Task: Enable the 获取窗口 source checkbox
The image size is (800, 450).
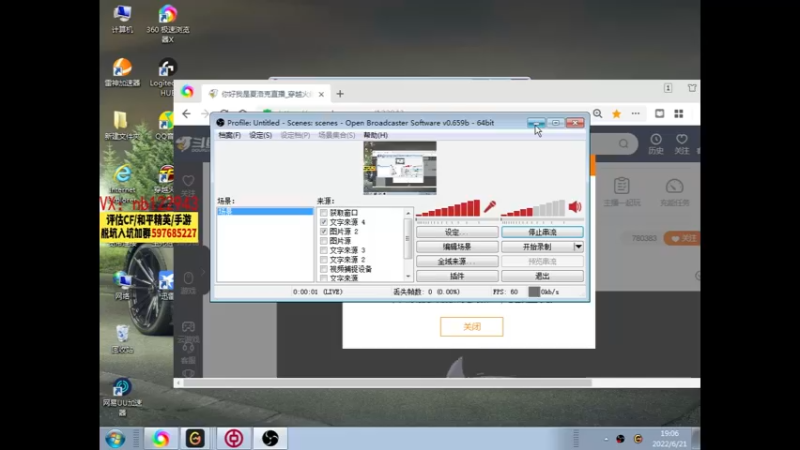Action: click(323, 213)
